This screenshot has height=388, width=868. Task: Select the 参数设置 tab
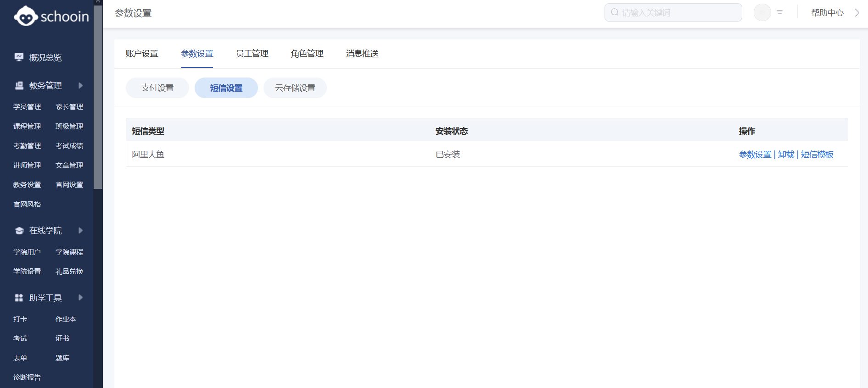197,54
